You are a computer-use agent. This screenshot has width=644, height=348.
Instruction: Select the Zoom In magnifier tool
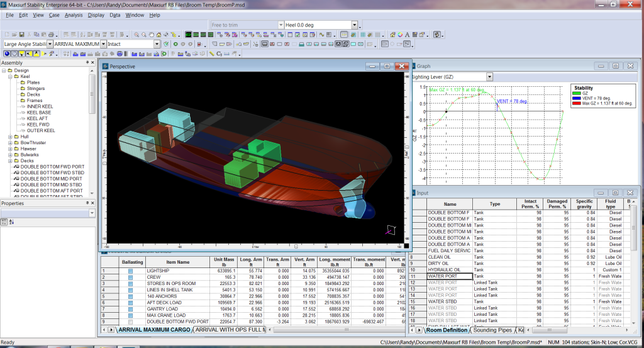[136, 35]
